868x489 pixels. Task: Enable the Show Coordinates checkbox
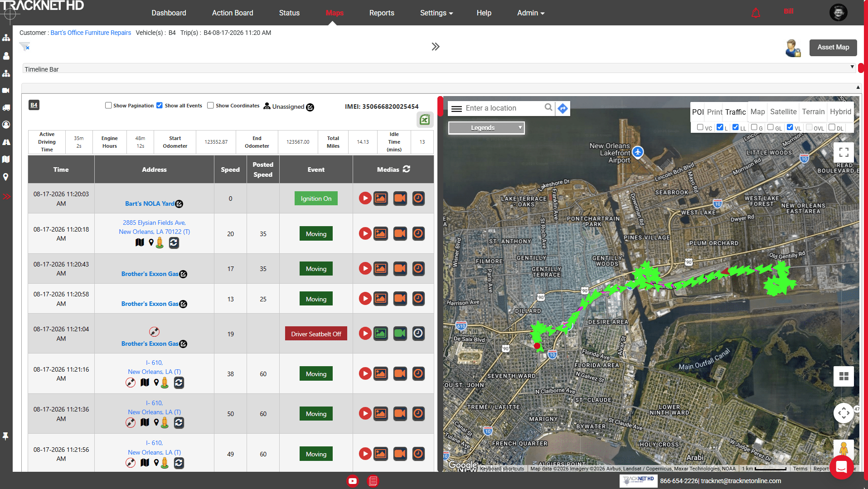(x=210, y=106)
